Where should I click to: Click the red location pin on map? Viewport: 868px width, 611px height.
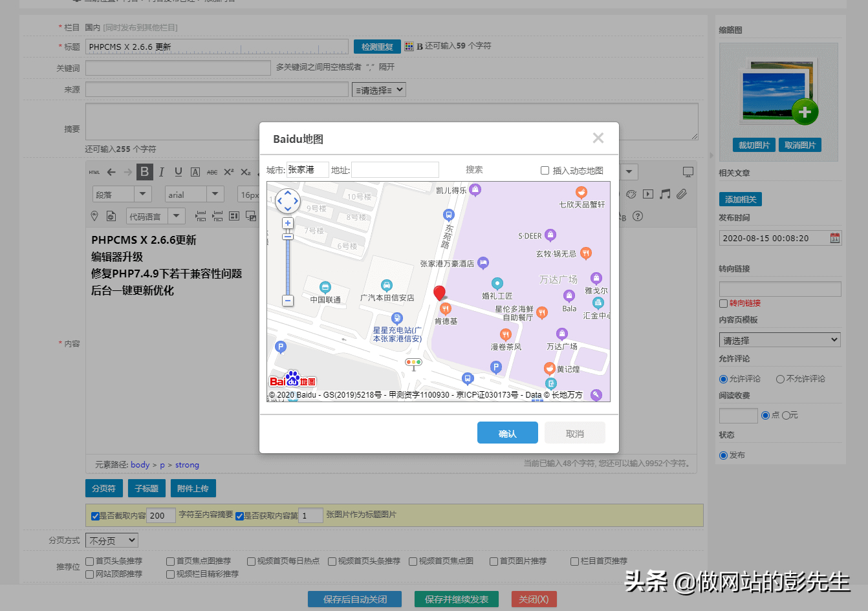[x=440, y=294]
